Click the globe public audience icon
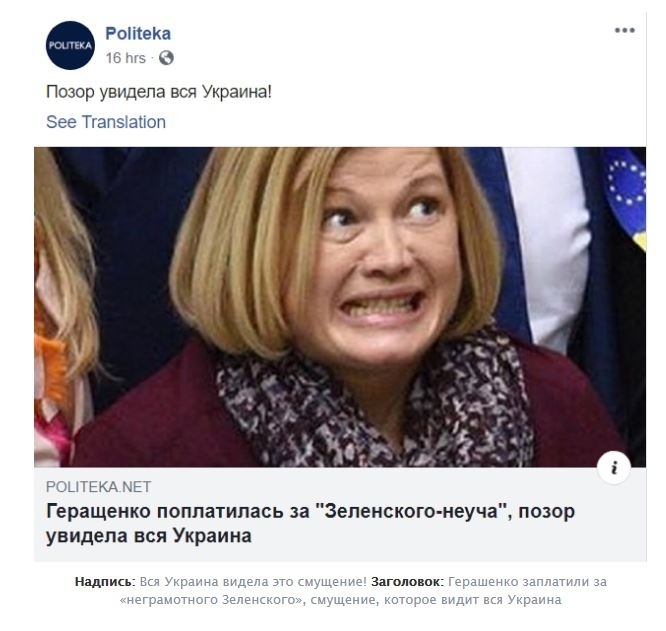The image size is (666, 631). click(x=166, y=58)
